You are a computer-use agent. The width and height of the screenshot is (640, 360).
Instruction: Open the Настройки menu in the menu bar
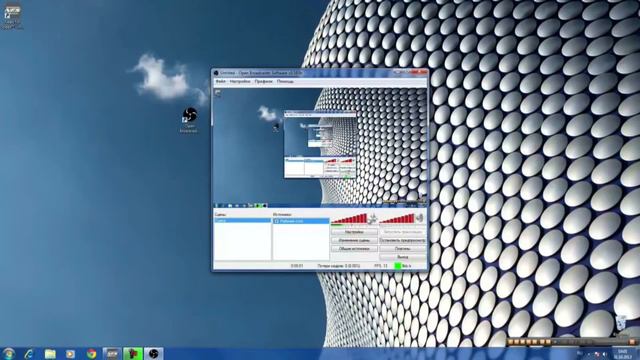point(240,82)
